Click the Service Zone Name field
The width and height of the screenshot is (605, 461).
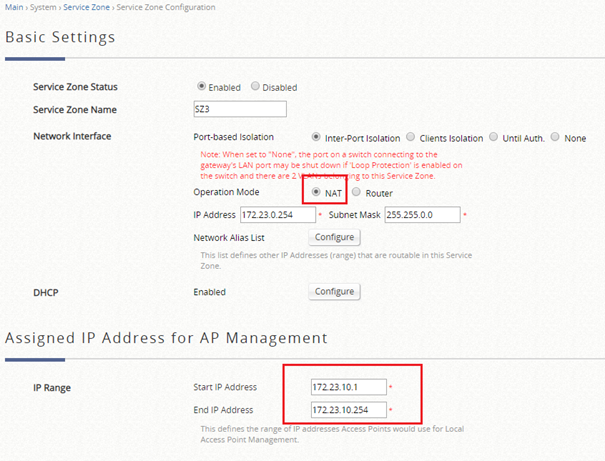coord(239,109)
